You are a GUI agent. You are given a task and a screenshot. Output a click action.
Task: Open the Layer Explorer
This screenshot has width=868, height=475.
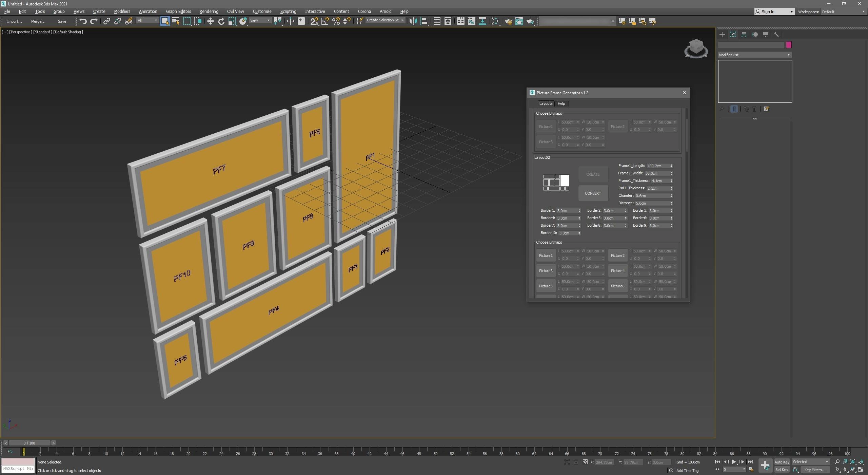(448, 21)
